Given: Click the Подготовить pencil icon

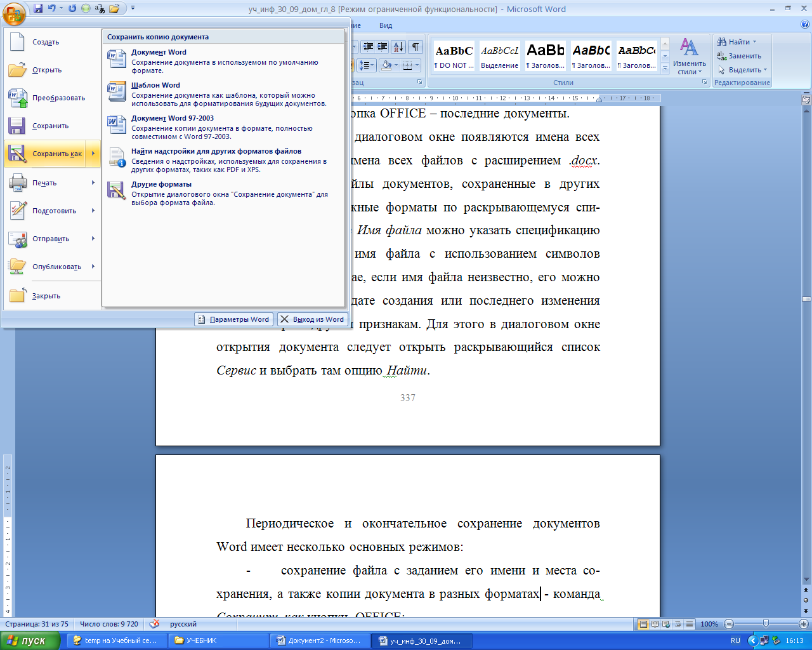Looking at the screenshot, I should click(x=17, y=211).
